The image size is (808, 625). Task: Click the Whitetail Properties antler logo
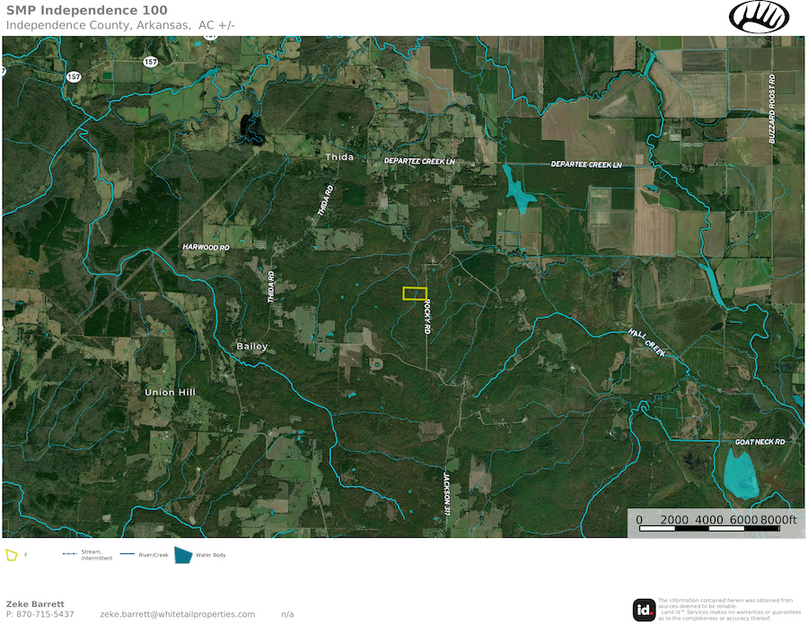(758, 17)
